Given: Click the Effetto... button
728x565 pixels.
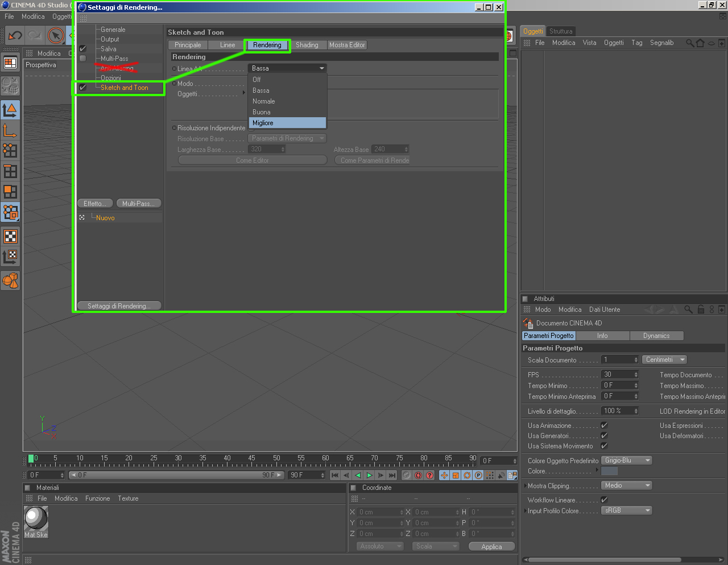Looking at the screenshot, I should (95, 204).
